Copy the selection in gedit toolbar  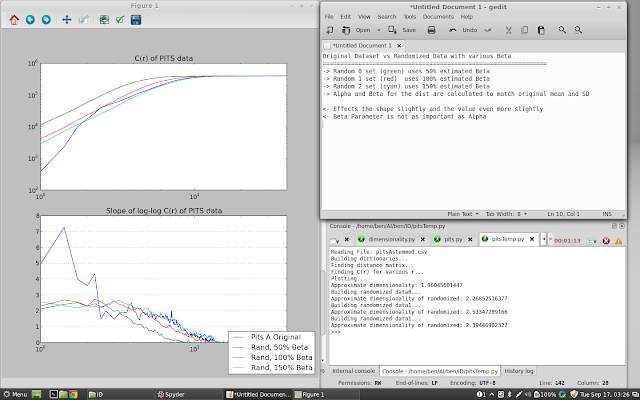pyautogui.click(x=525, y=30)
